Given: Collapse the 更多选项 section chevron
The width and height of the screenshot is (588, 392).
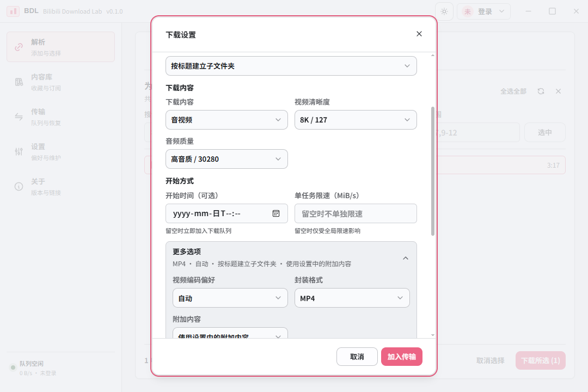Looking at the screenshot, I should (x=406, y=258).
